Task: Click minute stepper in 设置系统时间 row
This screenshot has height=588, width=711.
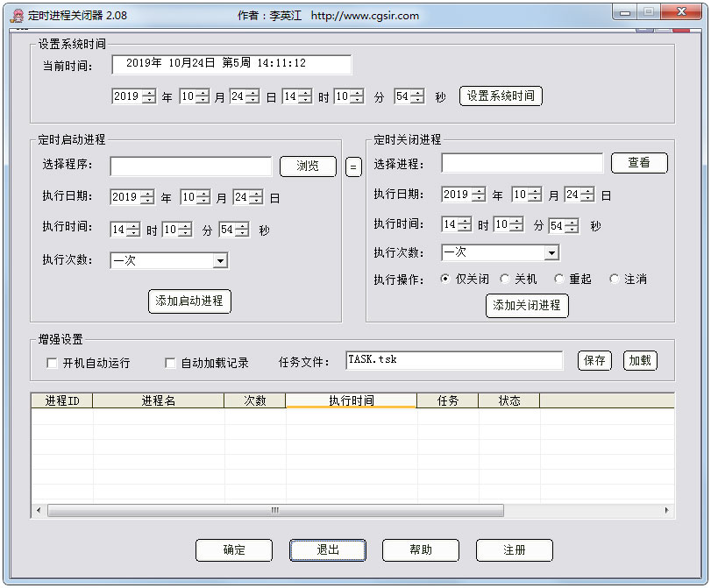Action: 357,96
